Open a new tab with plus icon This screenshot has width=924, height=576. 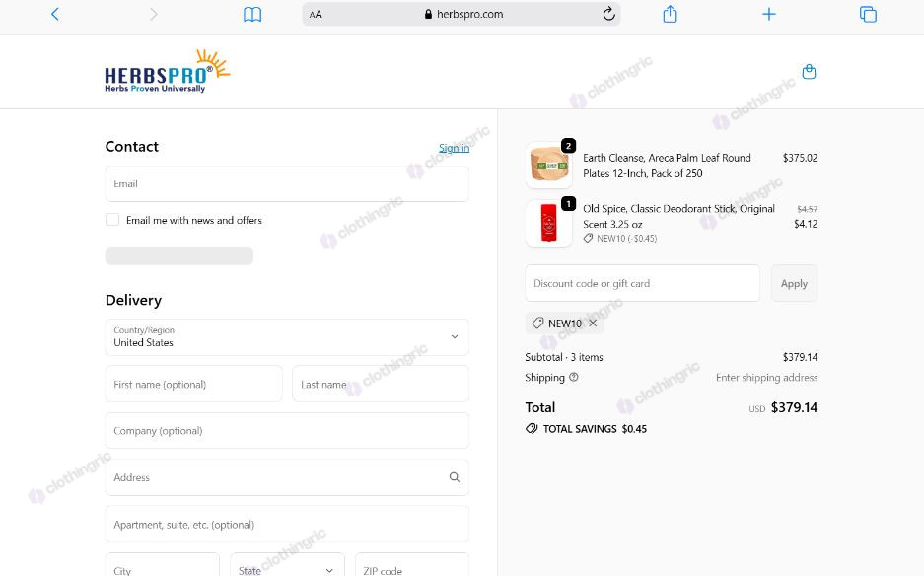coord(769,14)
